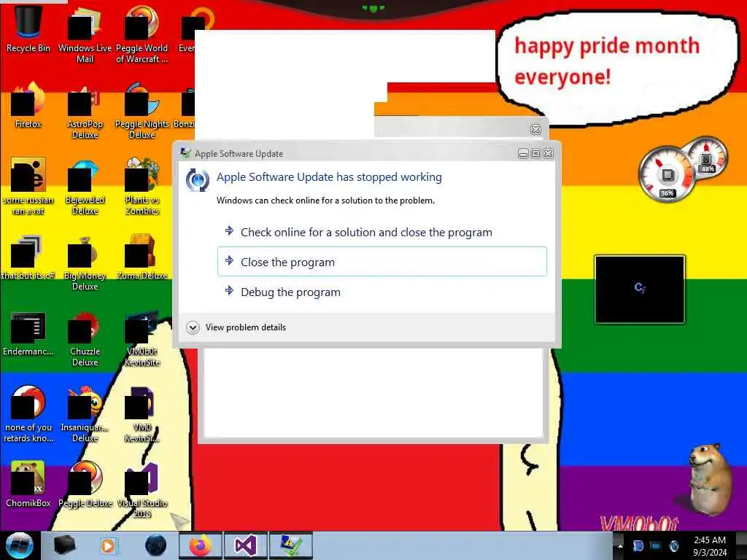Open Firefox from the taskbar
This screenshot has width=747, height=560.
[x=200, y=545]
